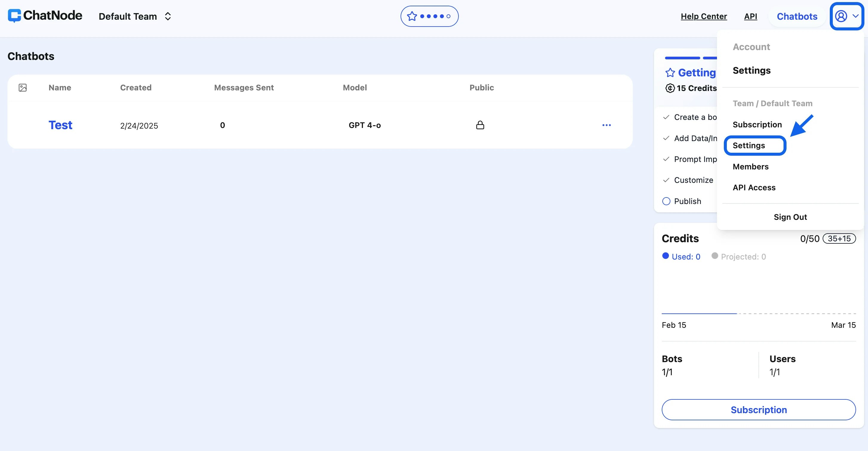This screenshot has width=868, height=451.
Task: Go to the Chatbots tab
Action: tap(797, 16)
